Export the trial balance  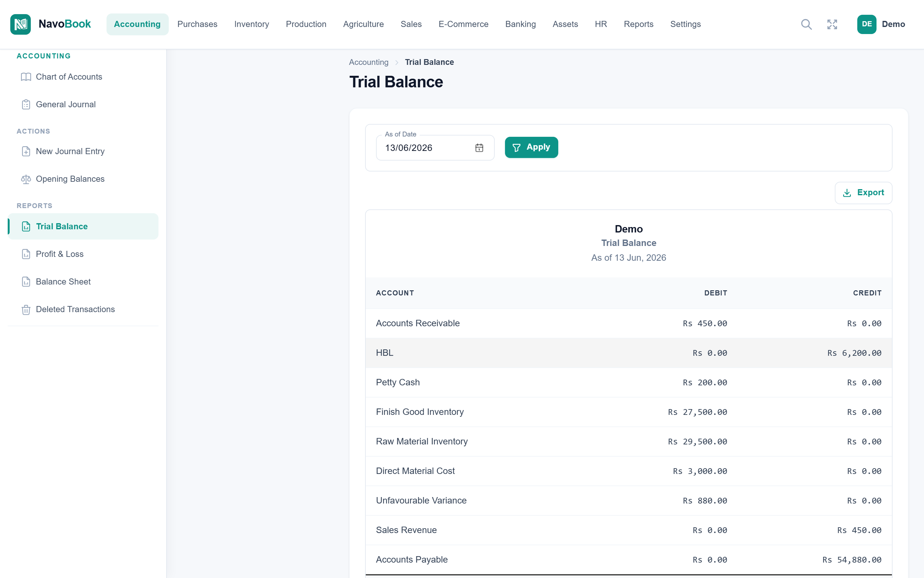point(863,193)
